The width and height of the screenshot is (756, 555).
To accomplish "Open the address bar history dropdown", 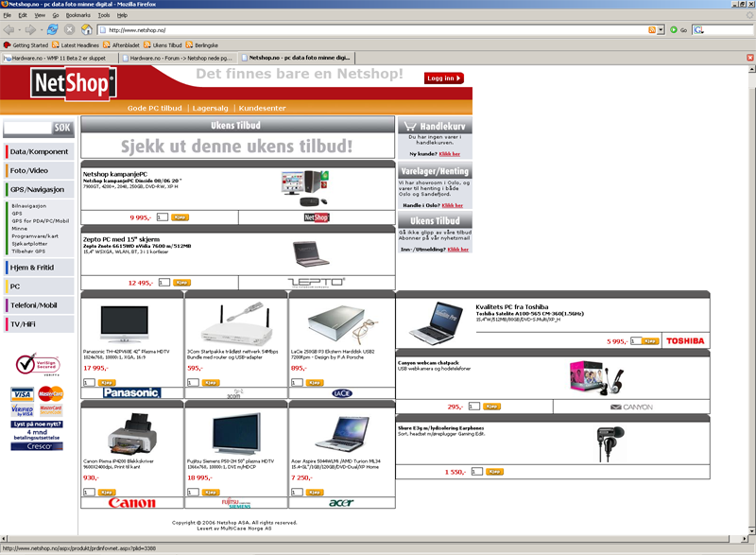I will [x=661, y=30].
